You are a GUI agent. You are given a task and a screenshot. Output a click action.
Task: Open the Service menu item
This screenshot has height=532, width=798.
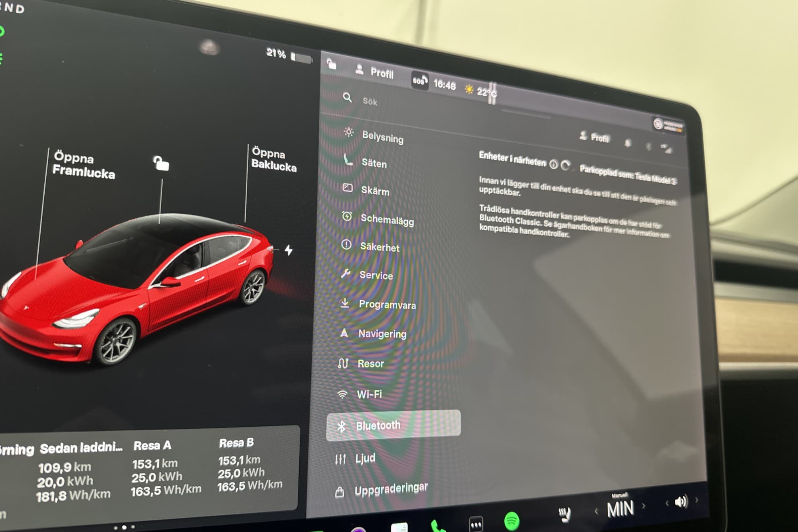367,275
